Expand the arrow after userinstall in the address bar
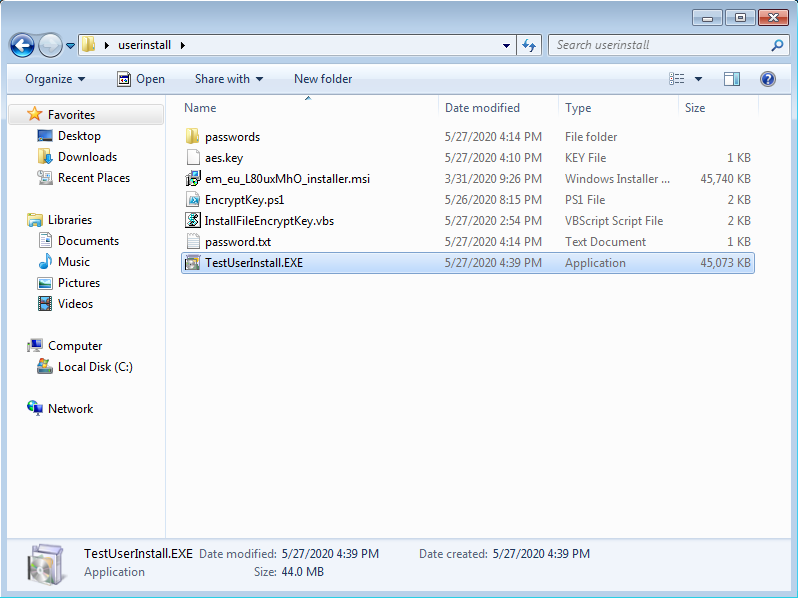The image size is (798, 598). click(183, 45)
